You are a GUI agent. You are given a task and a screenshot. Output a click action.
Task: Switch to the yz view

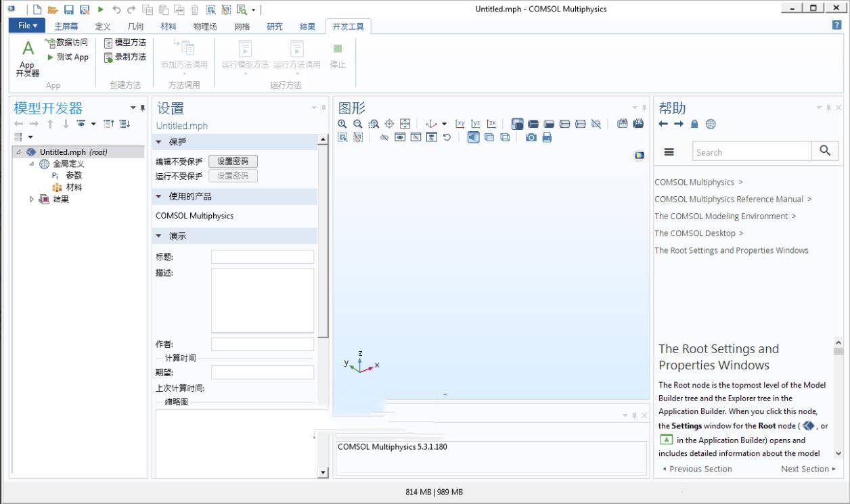[476, 124]
